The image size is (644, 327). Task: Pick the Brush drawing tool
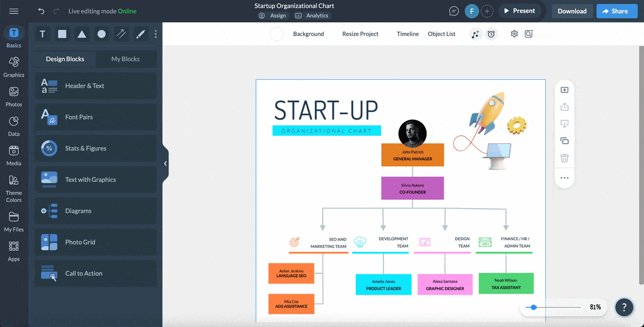[141, 33]
